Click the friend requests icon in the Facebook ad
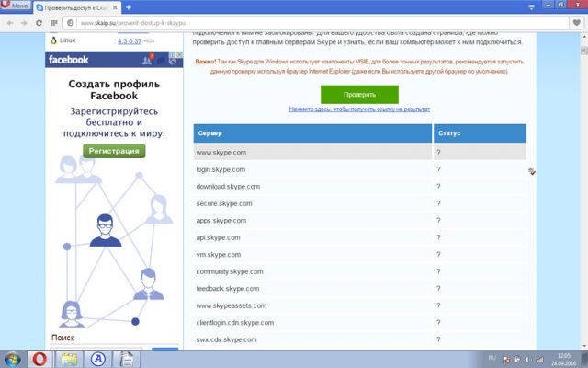Viewport: 588px width, 368px height. pyautogui.click(x=147, y=60)
